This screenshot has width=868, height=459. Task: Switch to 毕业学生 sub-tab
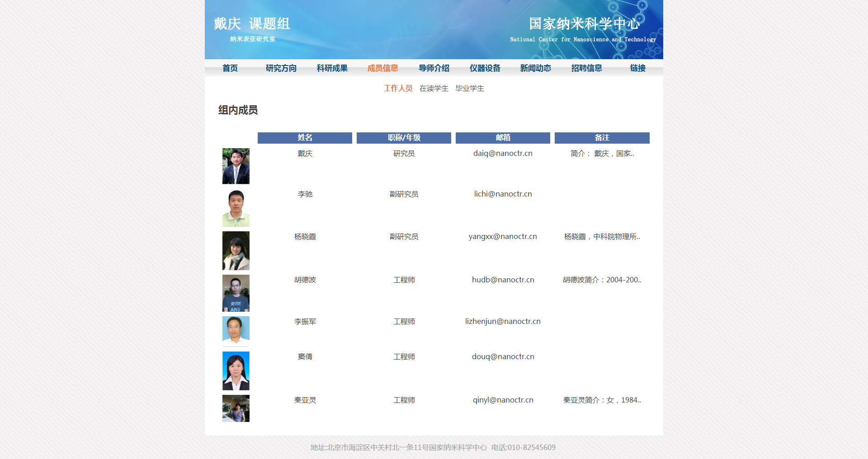click(x=470, y=89)
